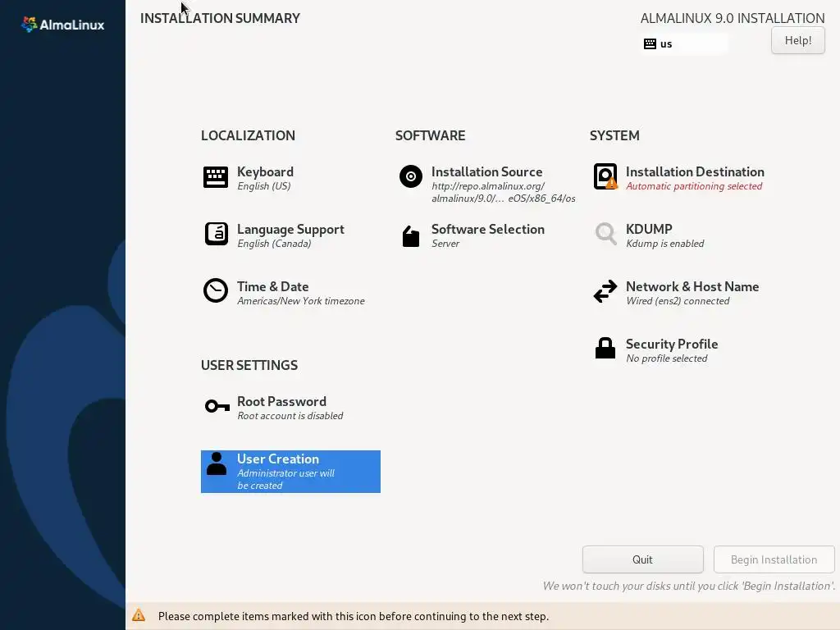Click 'Wired (ens2) connected' status text
840x630 pixels.
(x=678, y=301)
